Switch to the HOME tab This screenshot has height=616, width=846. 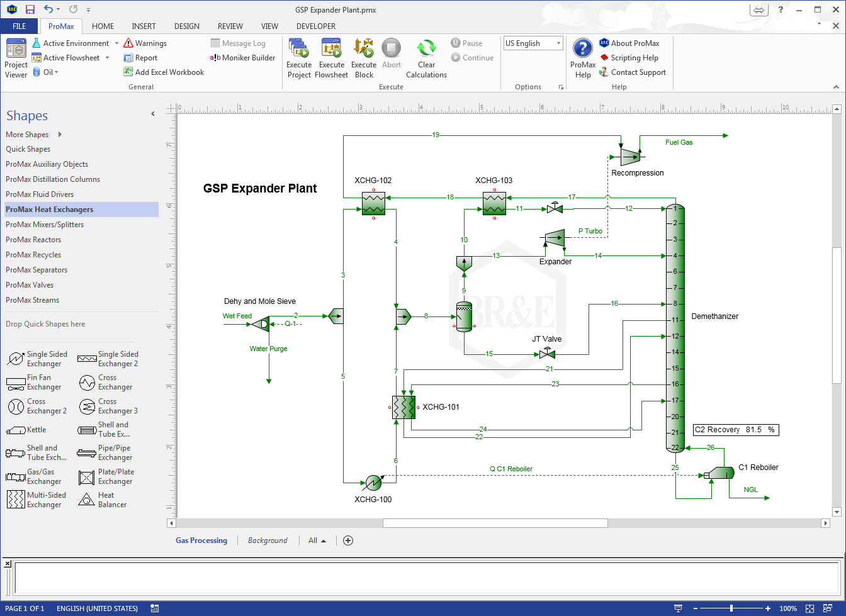[103, 26]
